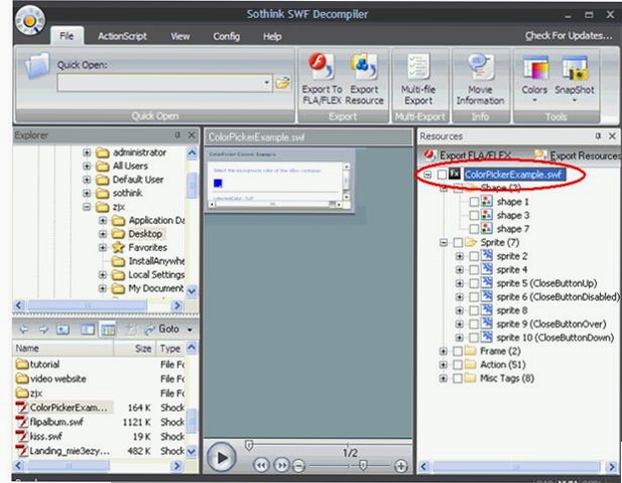The width and height of the screenshot is (622, 483).
Task: Pin the Explorer panel
Action: [x=177, y=135]
